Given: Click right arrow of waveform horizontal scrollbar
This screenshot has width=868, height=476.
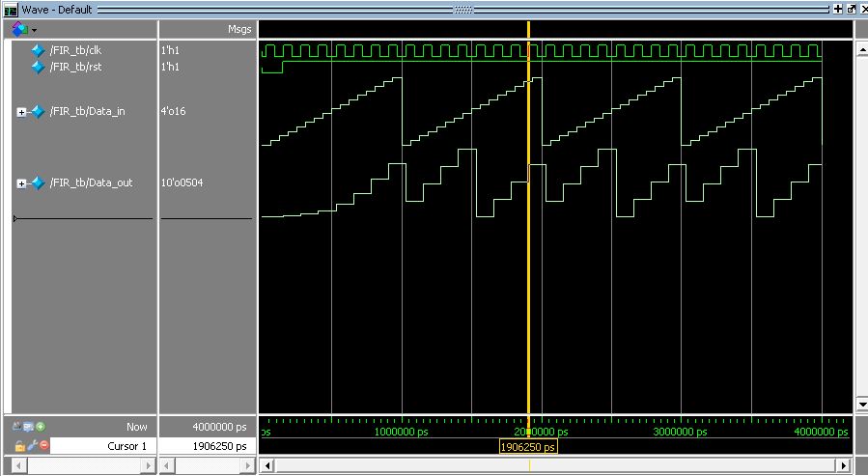Looking at the screenshot, I should point(844,465).
